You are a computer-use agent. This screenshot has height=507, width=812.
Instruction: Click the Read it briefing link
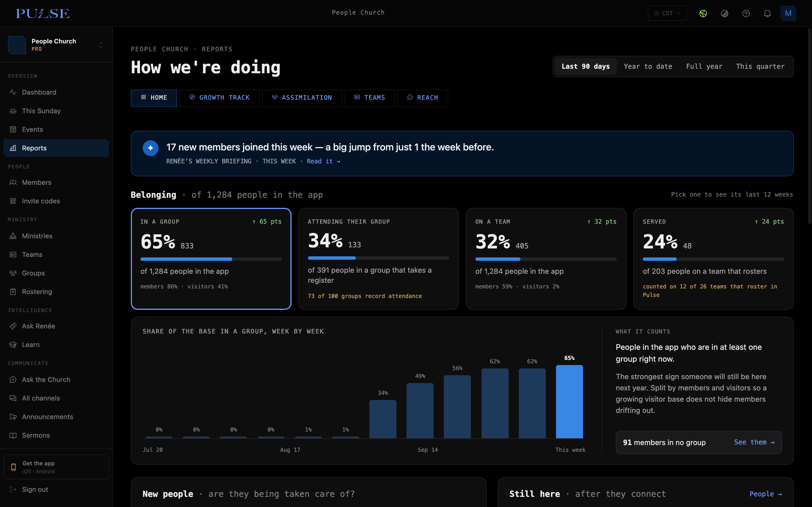click(323, 161)
